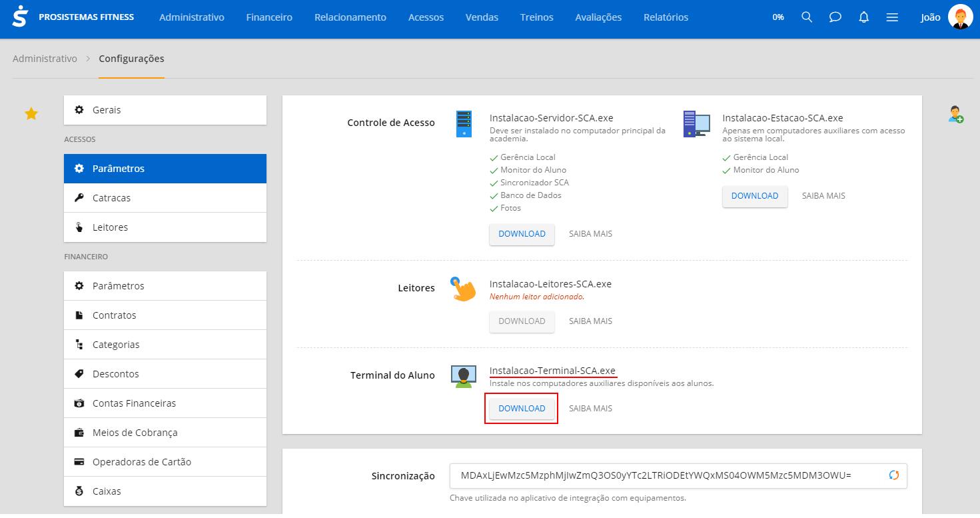The width and height of the screenshot is (980, 518).
Task: Click the document icon beside Contratos
Action: click(79, 315)
